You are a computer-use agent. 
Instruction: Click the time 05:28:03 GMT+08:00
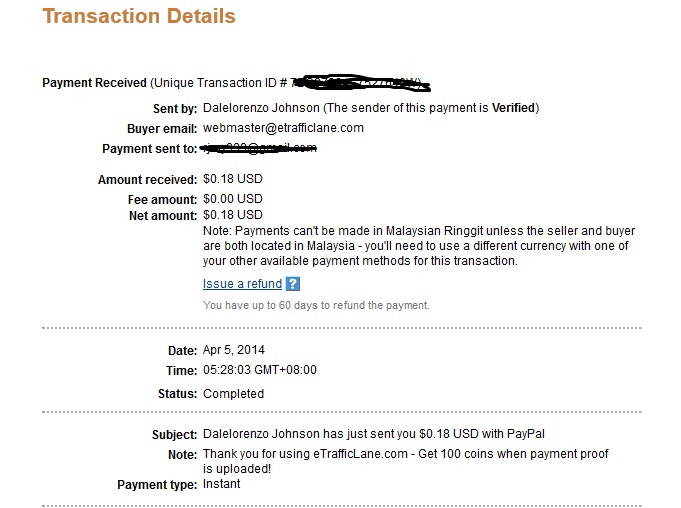(x=260, y=370)
